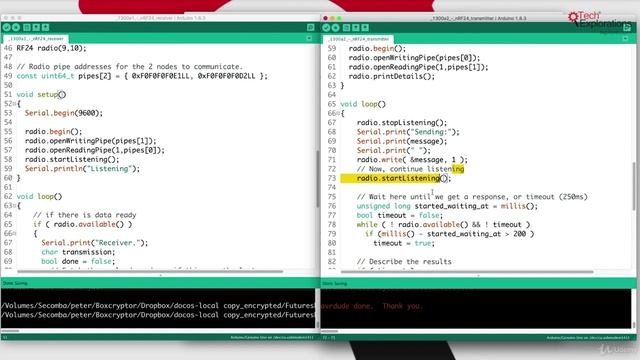Click New sketch icon in transmitter window
The height and width of the screenshot is (360, 640).
[346, 28]
